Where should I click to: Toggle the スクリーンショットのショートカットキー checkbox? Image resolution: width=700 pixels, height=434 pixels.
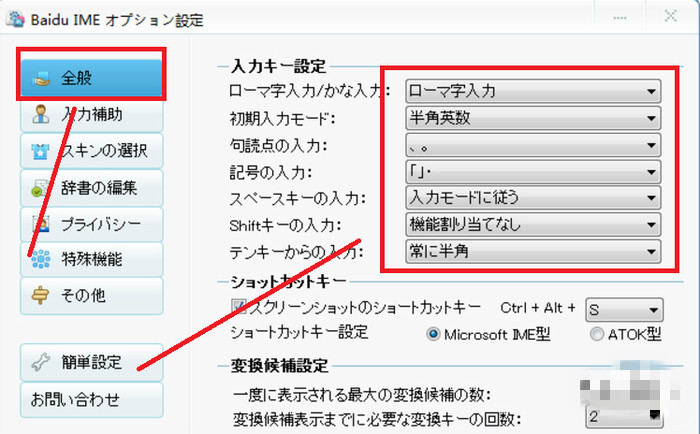tap(239, 307)
